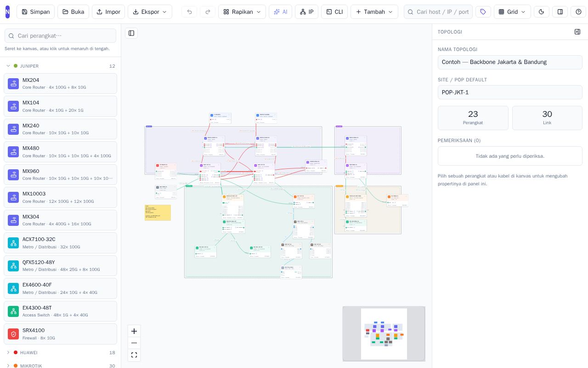
Task: Pick the SRX4100 firewall icon
Action: pyautogui.click(x=13, y=334)
